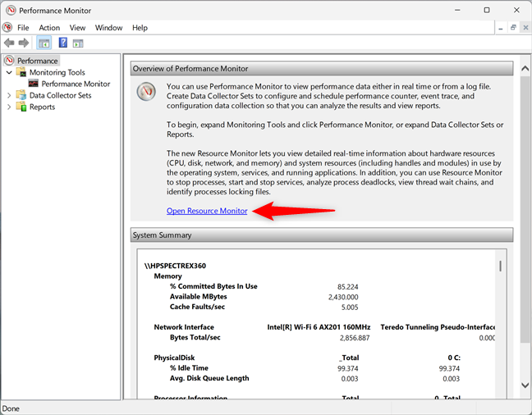Open the Window menu

pos(108,28)
